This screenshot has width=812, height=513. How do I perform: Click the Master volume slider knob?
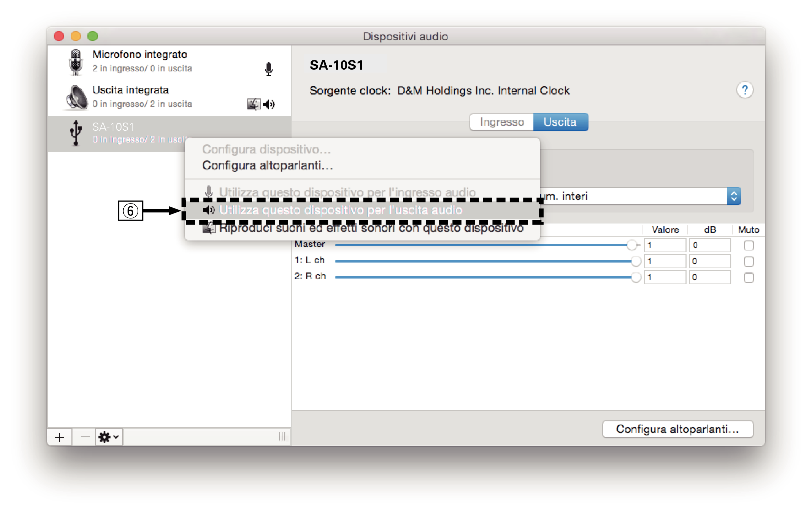click(631, 245)
